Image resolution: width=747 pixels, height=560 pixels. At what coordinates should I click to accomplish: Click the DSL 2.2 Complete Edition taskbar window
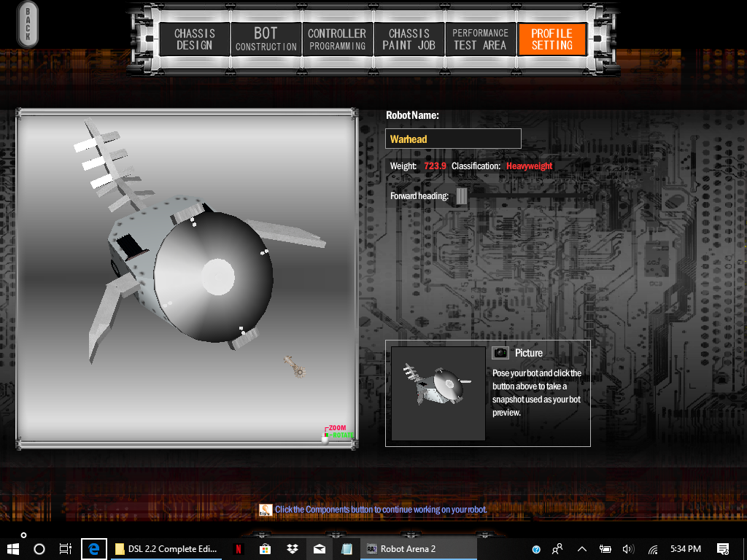click(168, 549)
